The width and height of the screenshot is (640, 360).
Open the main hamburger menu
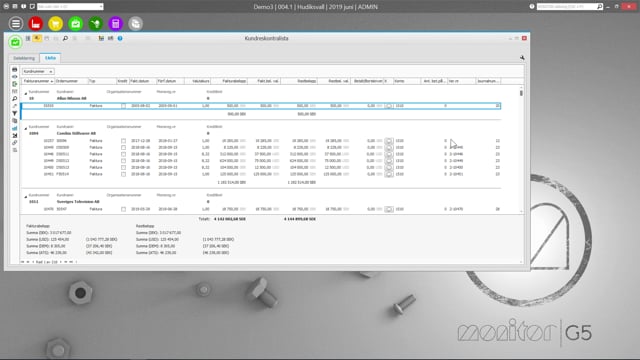click(x=16, y=24)
